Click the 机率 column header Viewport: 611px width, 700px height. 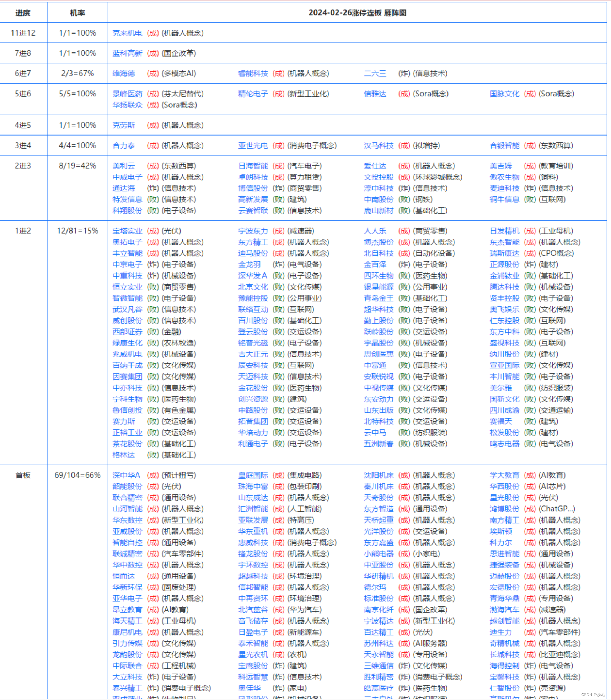[x=77, y=13]
